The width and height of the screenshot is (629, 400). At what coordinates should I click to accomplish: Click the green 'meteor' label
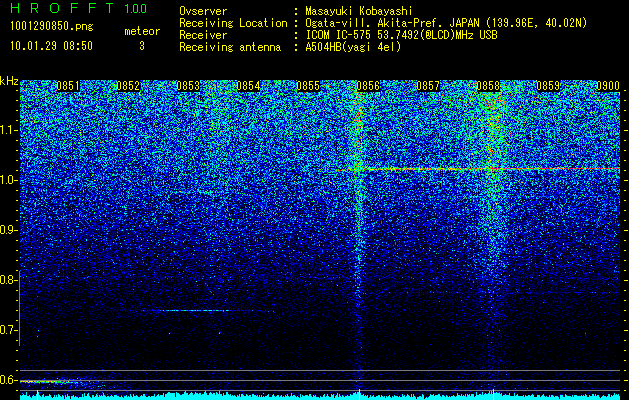point(142,31)
